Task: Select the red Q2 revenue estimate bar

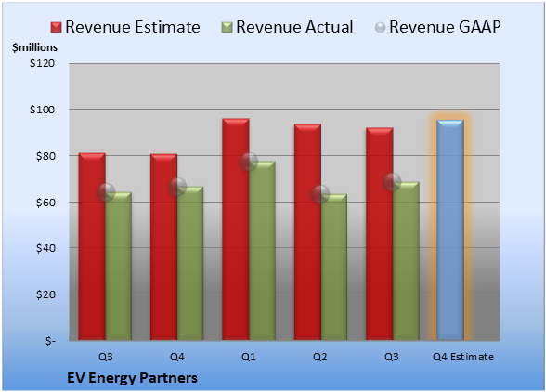Action: pyautogui.click(x=307, y=231)
